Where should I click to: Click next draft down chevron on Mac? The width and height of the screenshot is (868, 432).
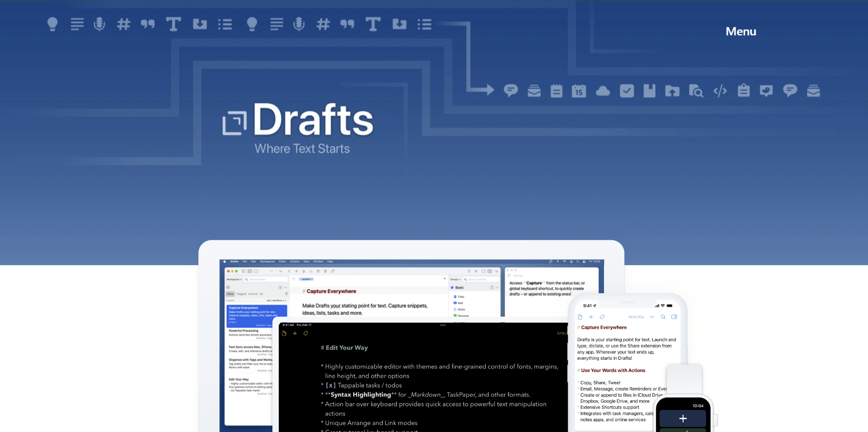point(281,271)
